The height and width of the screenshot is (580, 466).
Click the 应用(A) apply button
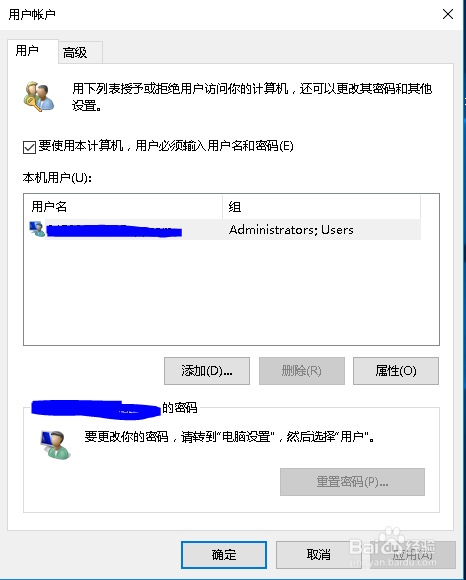coord(413,555)
